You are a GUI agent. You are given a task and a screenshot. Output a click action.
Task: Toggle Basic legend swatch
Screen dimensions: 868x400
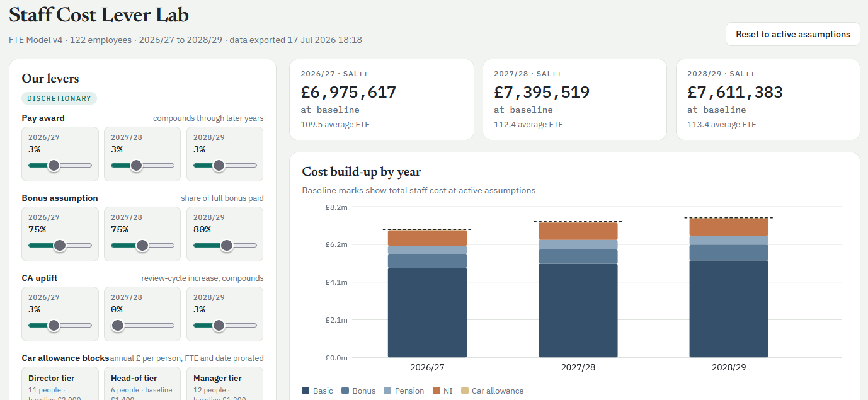point(306,391)
